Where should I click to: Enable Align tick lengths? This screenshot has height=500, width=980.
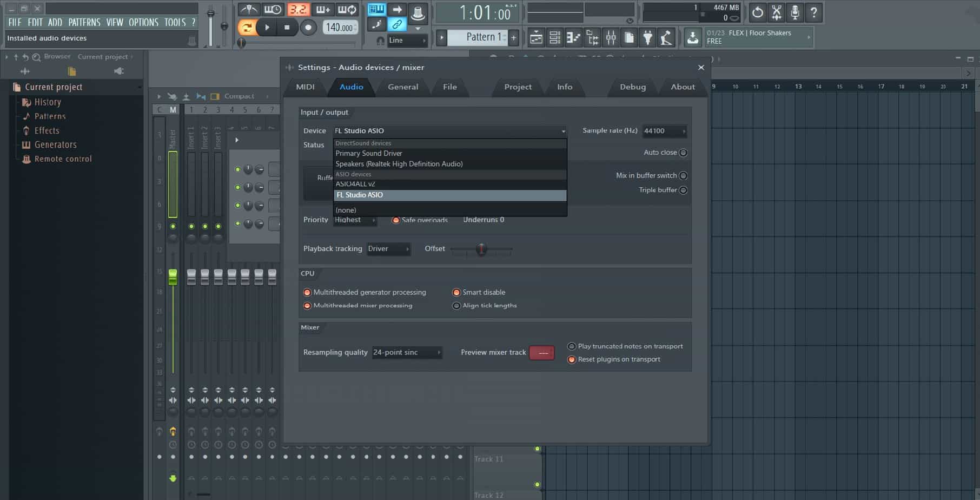click(x=456, y=305)
